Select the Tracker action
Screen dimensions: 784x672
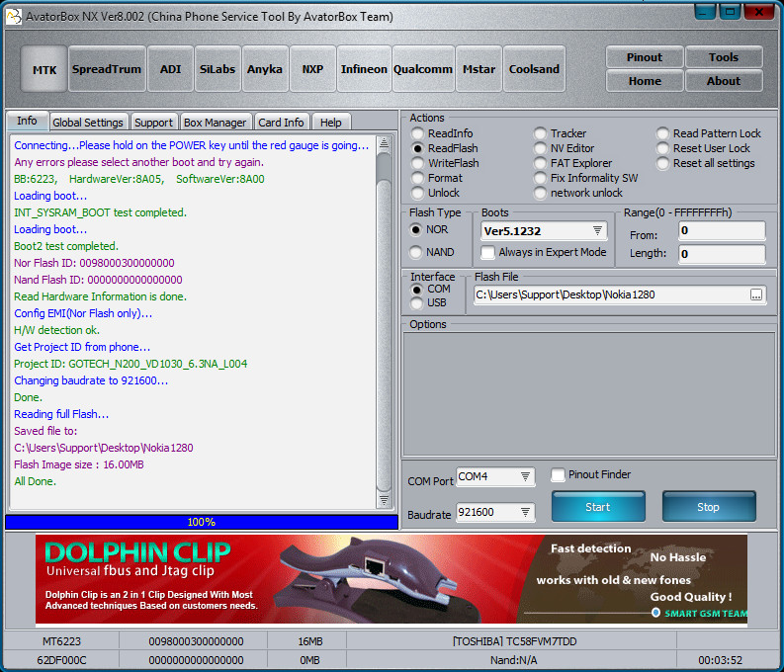pos(561,133)
